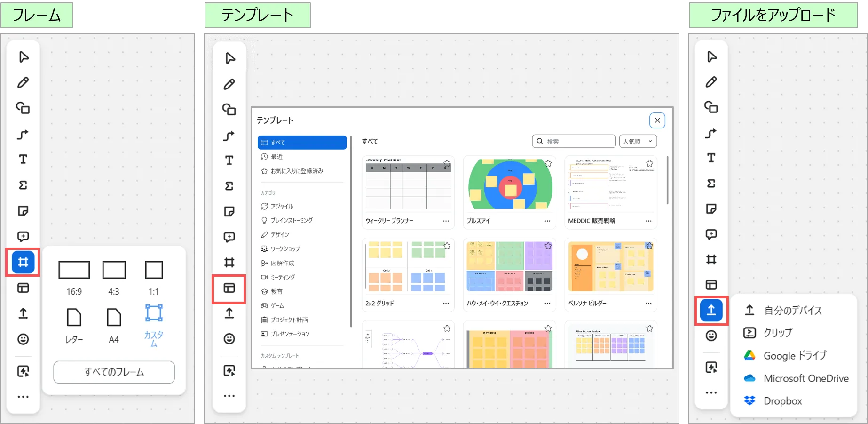Open more options for ウィークリー プランナー

pos(446,221)
